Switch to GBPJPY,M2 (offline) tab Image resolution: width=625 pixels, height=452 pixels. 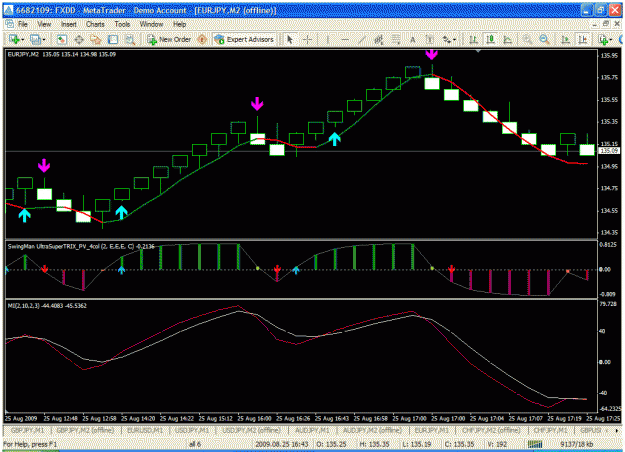click(x=85, y=430)
